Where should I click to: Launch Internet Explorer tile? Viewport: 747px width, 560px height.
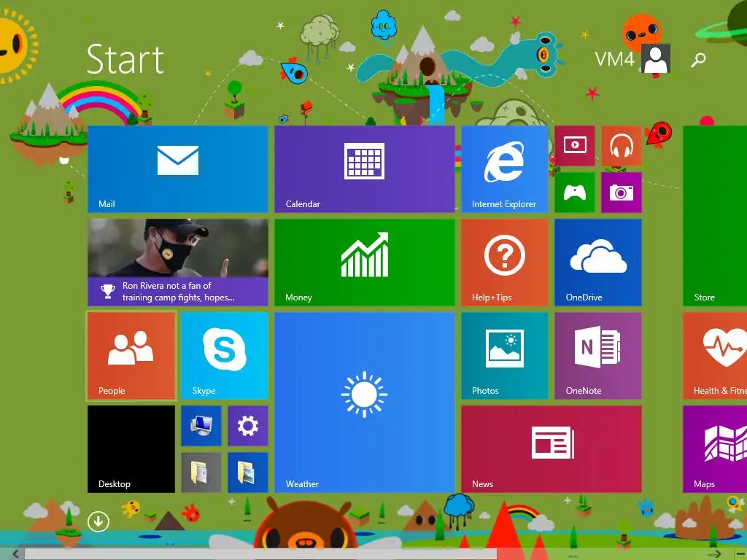(505, 169)
